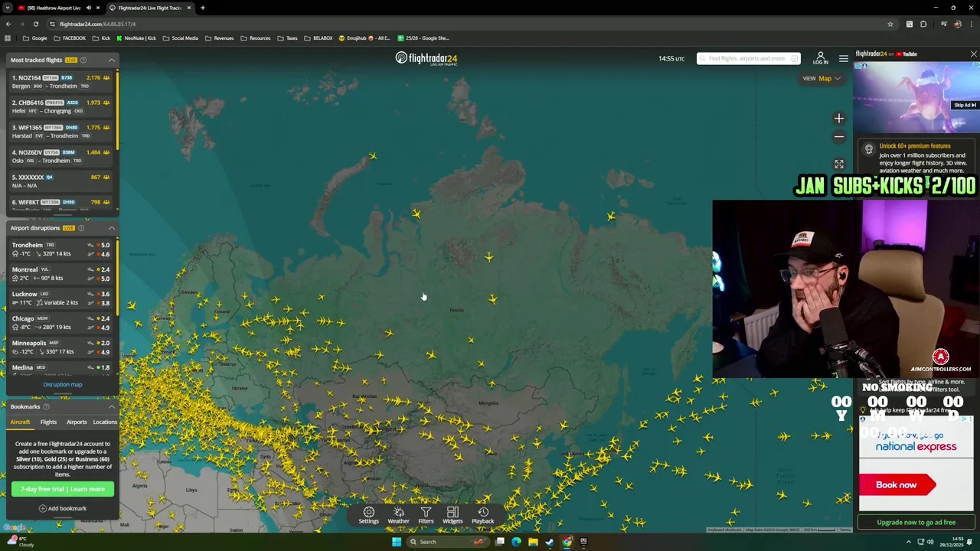Reload the browser page

tap(35, 24)
